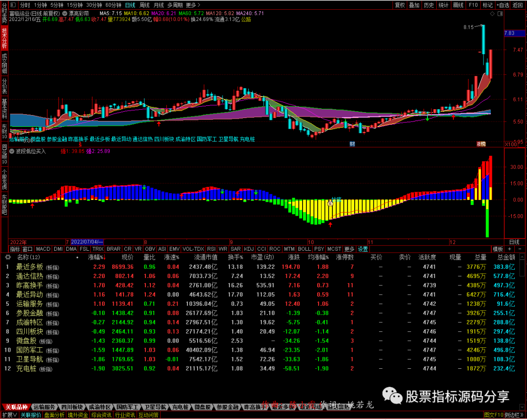Viewport: 527px width, 420px height.
Task: Expand the 波段低位买入 sub-indicator dropdown circle
Action: pyautogui.click(x=12, y=152)
